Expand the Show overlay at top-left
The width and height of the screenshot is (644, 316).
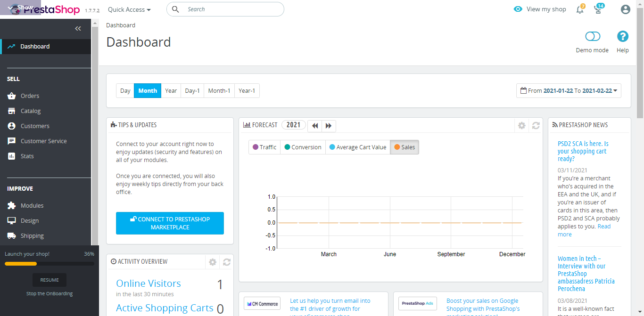pos(21,8)
